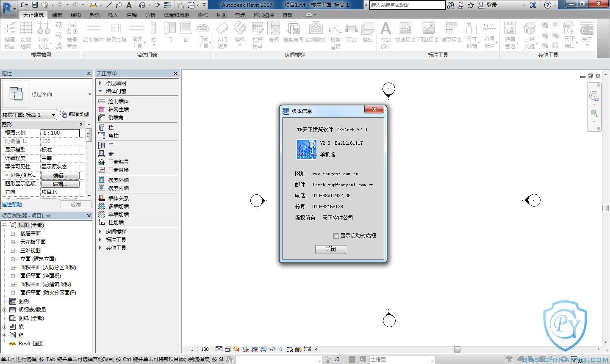Select the 快速标注 ribbon tool
This screenshot has width=610, height=364.
pos(405,32)
